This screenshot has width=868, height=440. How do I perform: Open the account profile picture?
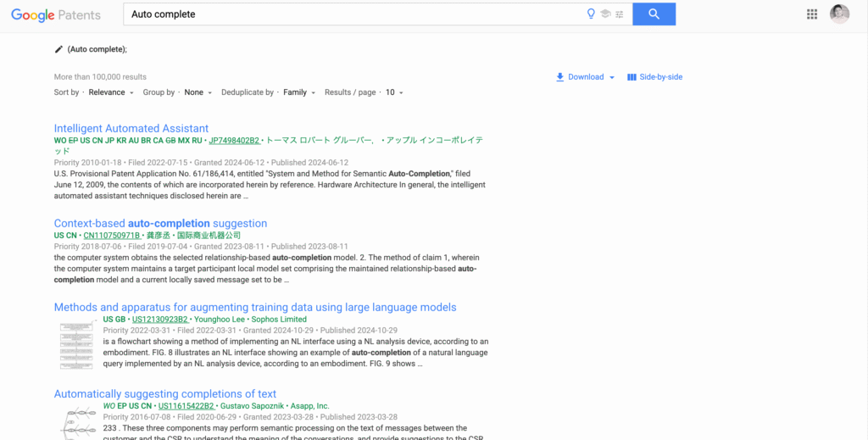coord(839,14)
